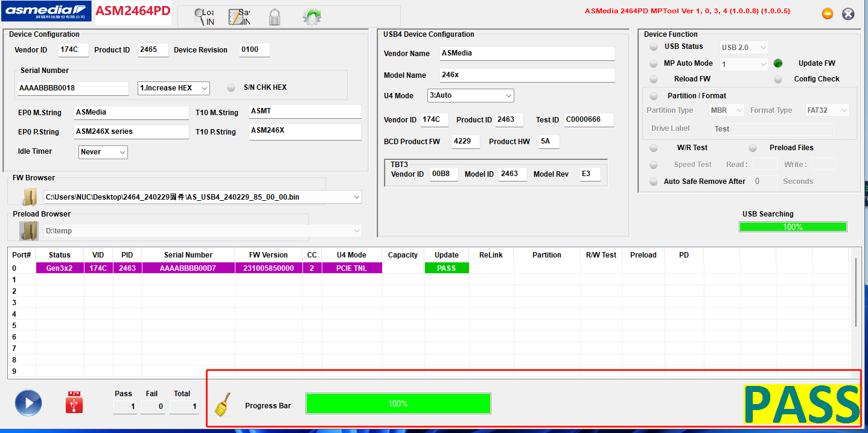Click the green 100% progress bar
The image size is (868, 433).
[398, 403]
